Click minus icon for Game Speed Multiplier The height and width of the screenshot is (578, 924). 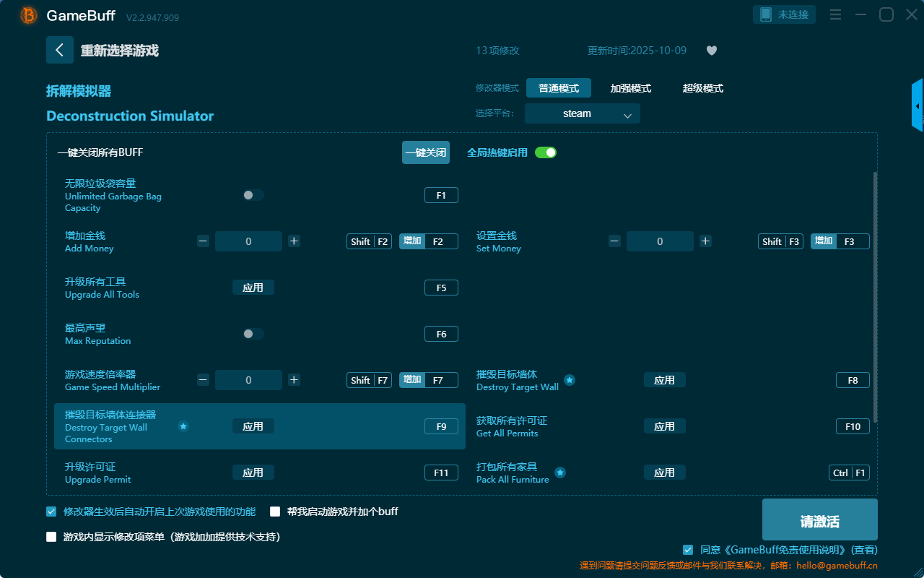(204, 380)
